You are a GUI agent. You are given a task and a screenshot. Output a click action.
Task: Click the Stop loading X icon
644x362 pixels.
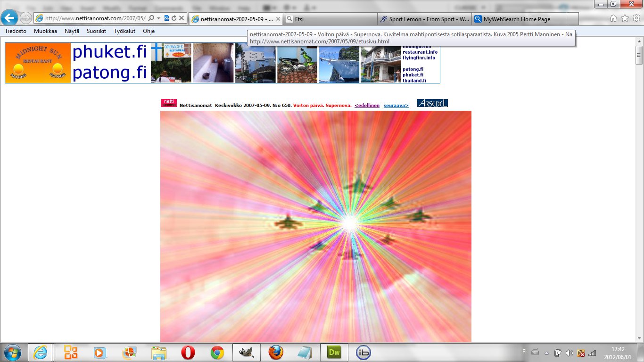pos(182,18)
